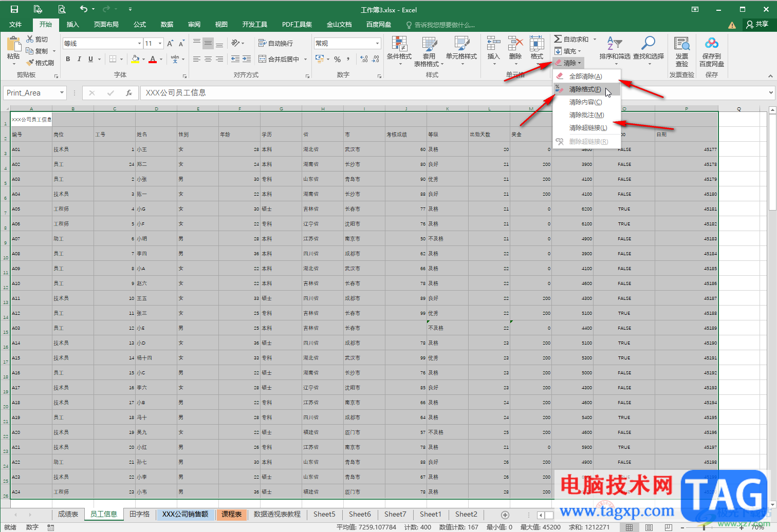Screen dimensions: 777x532
Task: Click the AutoSum button
Action: point(571,39)
